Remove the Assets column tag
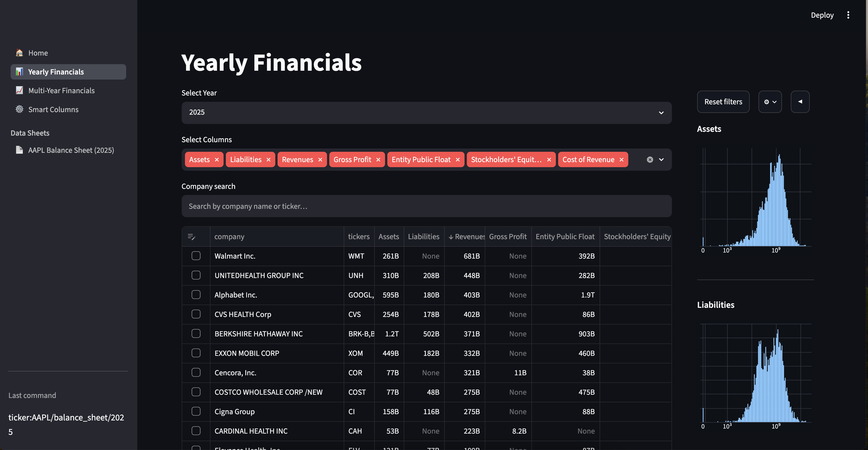The height and width of the screenshot is (450, 868). pyautogui.click(x=217, y=160)
